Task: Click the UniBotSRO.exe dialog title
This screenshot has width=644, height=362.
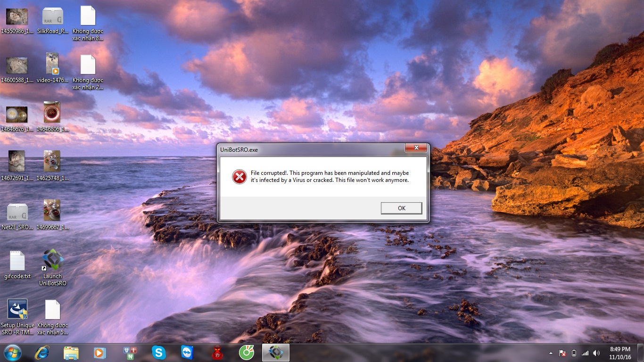Action: pyautogui.click(x=239, y=150)
